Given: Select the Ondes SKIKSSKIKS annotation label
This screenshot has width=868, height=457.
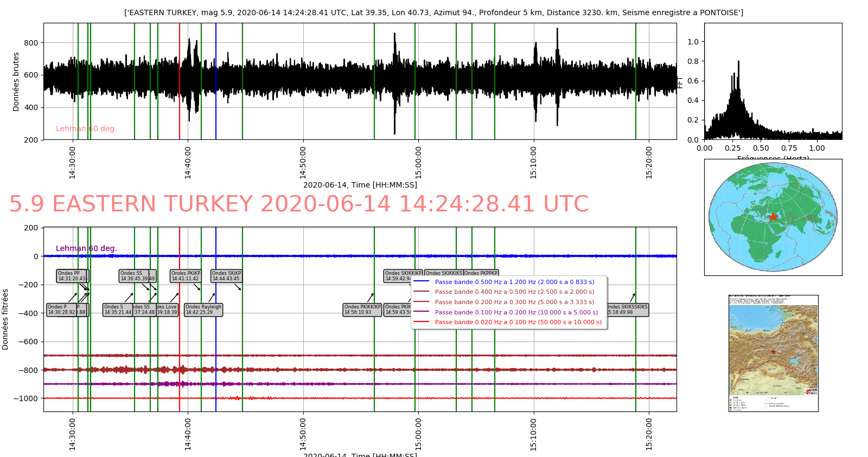Looking at the screenshot, I should pyautogui.click(x=628, y=310).
